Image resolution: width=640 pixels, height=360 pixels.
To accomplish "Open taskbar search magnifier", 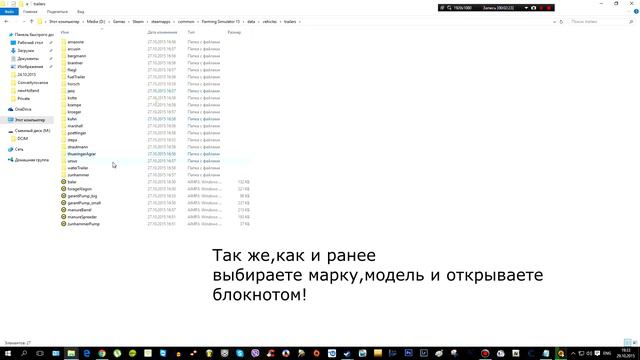I will [x=24, y=353].
